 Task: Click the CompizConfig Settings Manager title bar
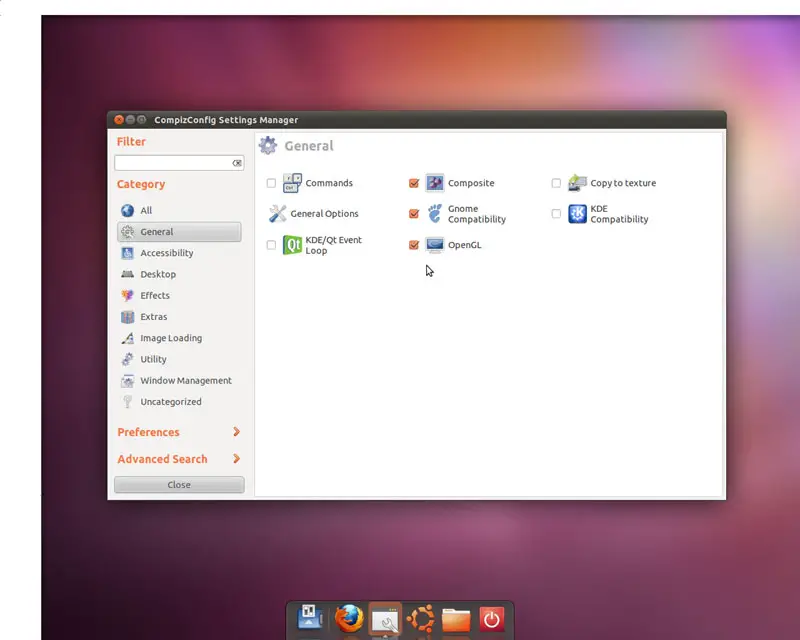pyautogui.click(x=417, y=119)
